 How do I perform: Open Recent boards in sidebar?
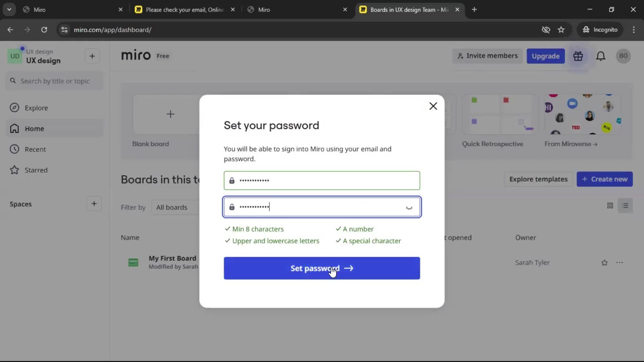(x=54, y=149)
